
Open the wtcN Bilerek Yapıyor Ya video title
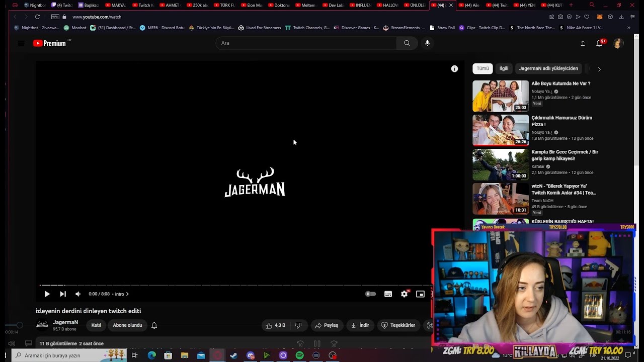563,190
